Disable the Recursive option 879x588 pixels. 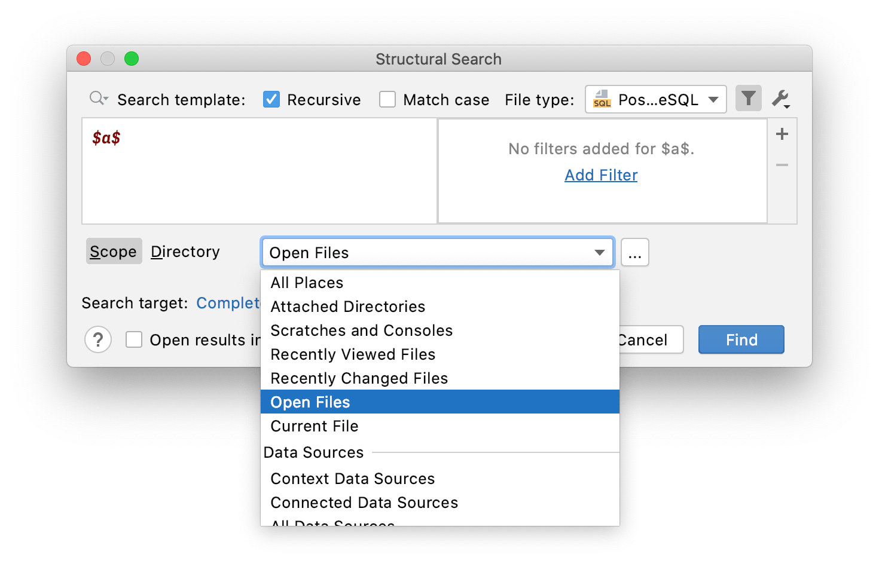[x=271, y=99]
